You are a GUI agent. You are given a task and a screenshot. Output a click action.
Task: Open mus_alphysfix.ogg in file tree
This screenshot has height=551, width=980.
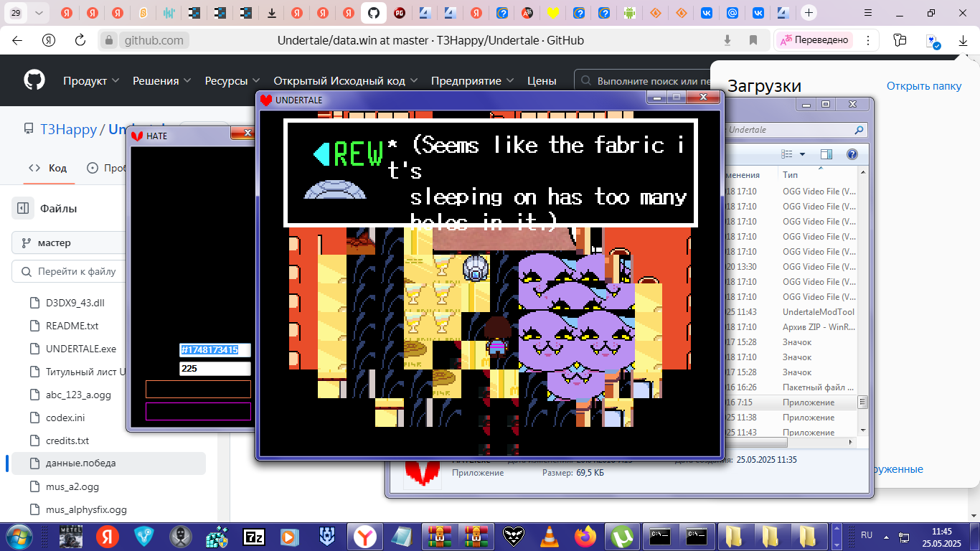tap(86, 509)
